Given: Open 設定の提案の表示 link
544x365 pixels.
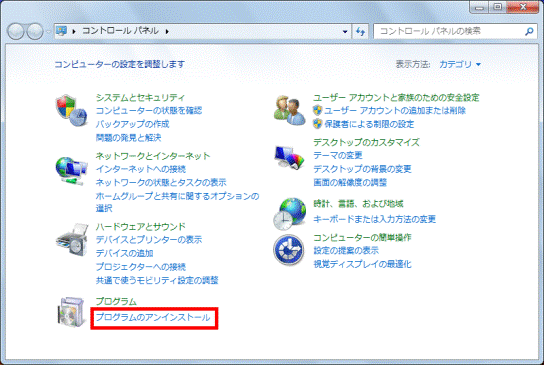Looking at the screenshot, I should (x=346, y=251).
